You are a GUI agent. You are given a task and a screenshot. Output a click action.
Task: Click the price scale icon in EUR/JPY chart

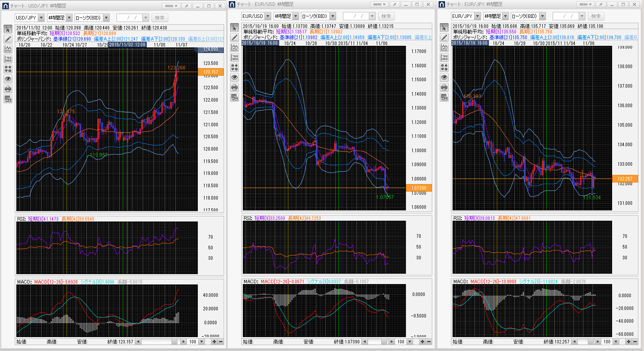[x=444, y=57]
